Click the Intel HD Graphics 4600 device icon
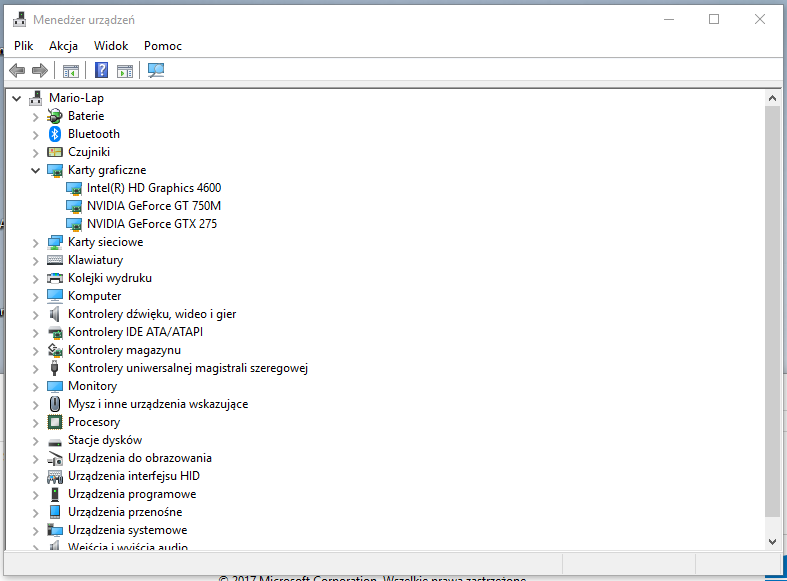This screenshot has height=581, width=787. (x=74, y=189)
